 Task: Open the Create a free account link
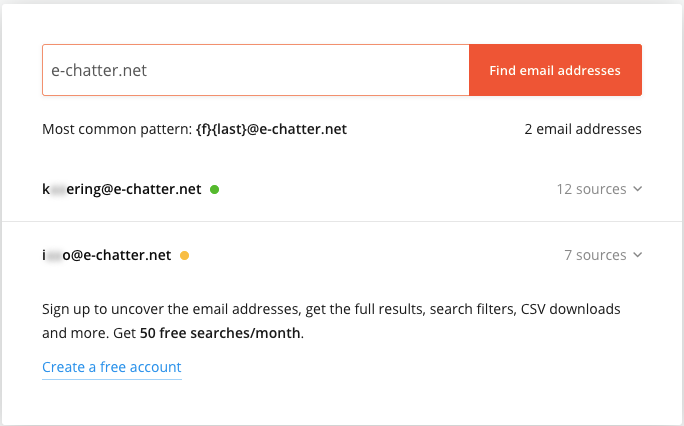coord(112,367)
